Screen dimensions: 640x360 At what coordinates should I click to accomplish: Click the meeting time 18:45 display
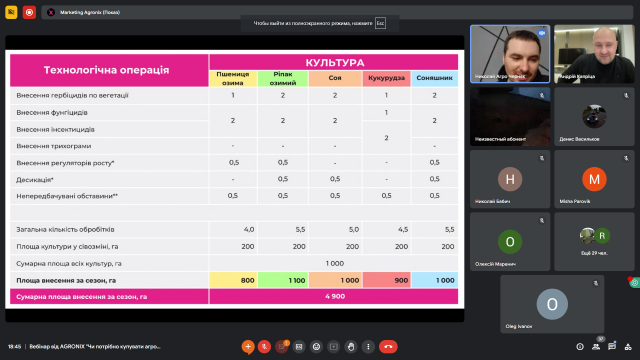[x=14, y=347]
